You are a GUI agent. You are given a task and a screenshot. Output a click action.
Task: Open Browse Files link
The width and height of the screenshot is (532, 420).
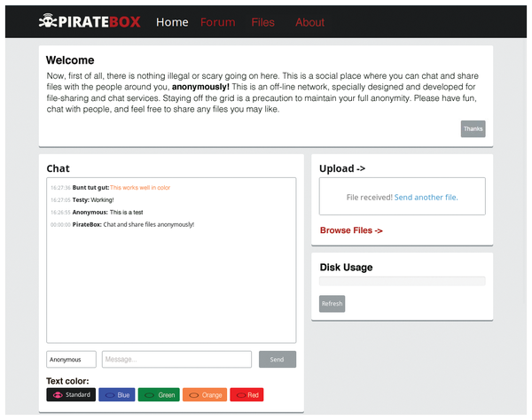(351, 230)
